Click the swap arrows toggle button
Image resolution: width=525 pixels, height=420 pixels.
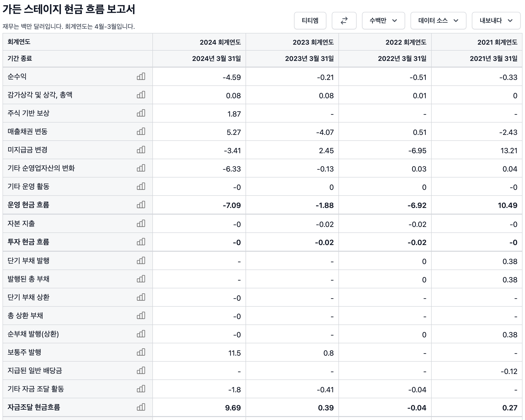(344, 21)
